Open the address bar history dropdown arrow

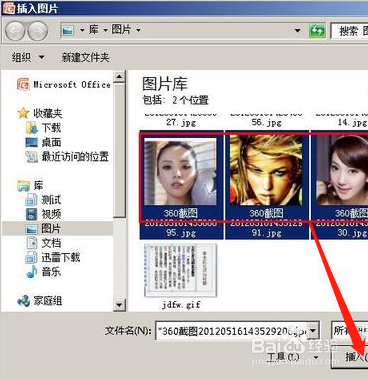coord(297,31)
